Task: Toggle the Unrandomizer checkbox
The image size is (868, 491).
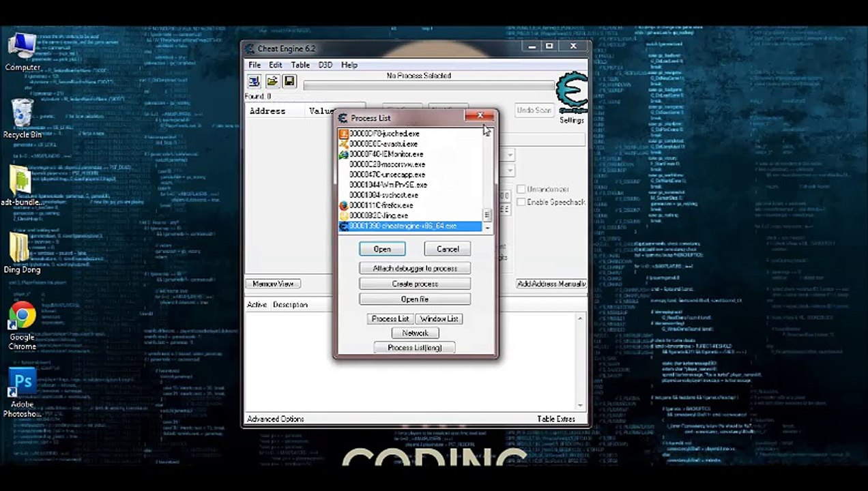Action: tap(521, 189)
